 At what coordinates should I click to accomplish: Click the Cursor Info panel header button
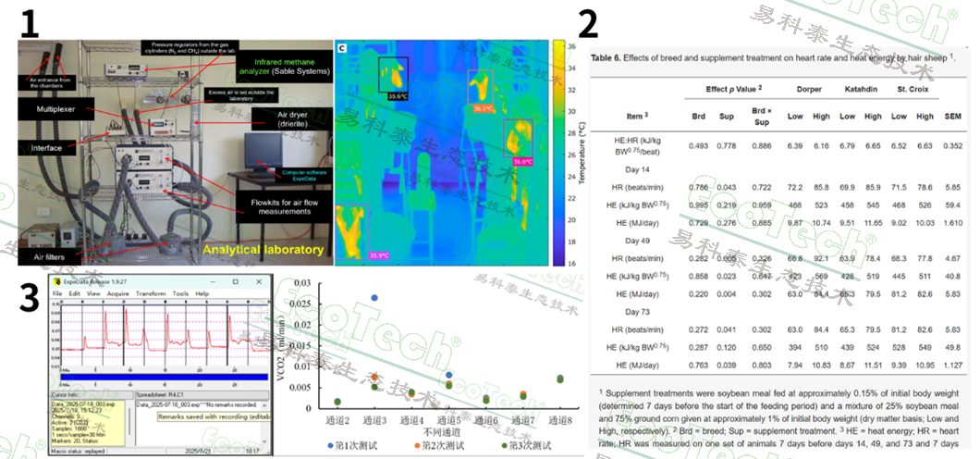pyautogui.click(x=92, y=395)
